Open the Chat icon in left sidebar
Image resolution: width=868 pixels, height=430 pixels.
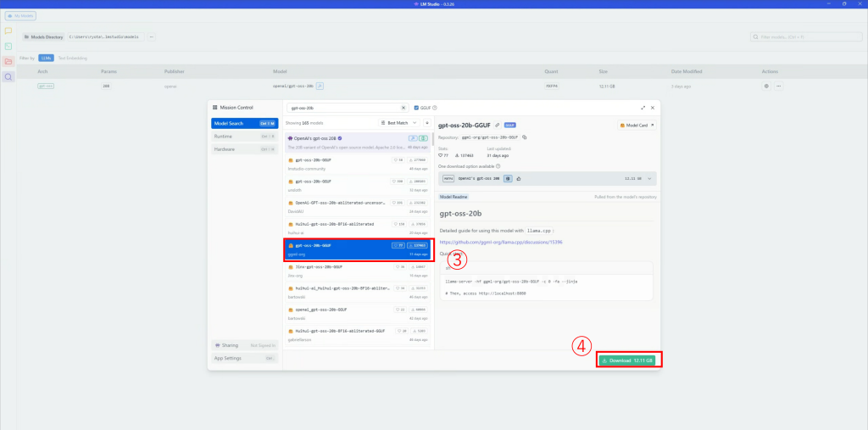click(x=8, y=31)
